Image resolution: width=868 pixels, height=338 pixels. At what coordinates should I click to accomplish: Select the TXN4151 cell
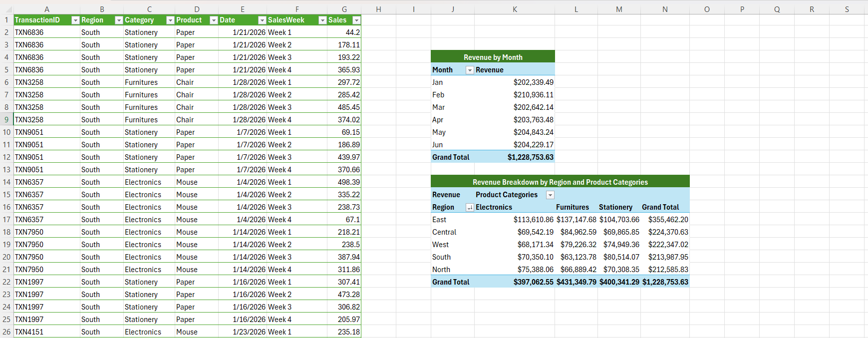pyautogui.click(x=47, y=332)
